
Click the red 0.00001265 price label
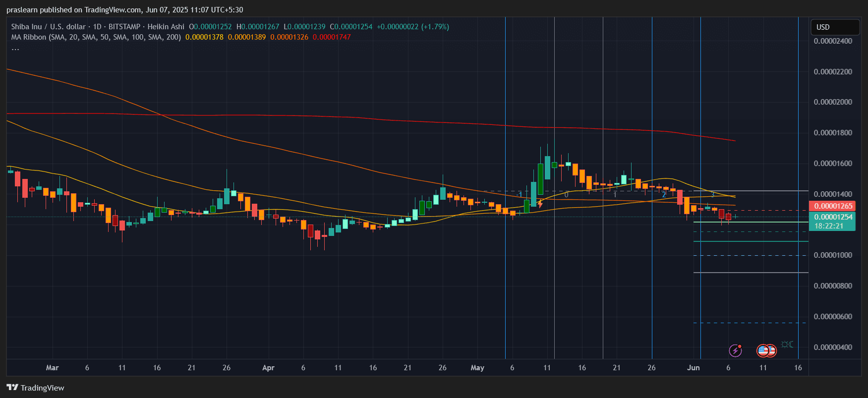pyautogui.click(x=832, y=206)
